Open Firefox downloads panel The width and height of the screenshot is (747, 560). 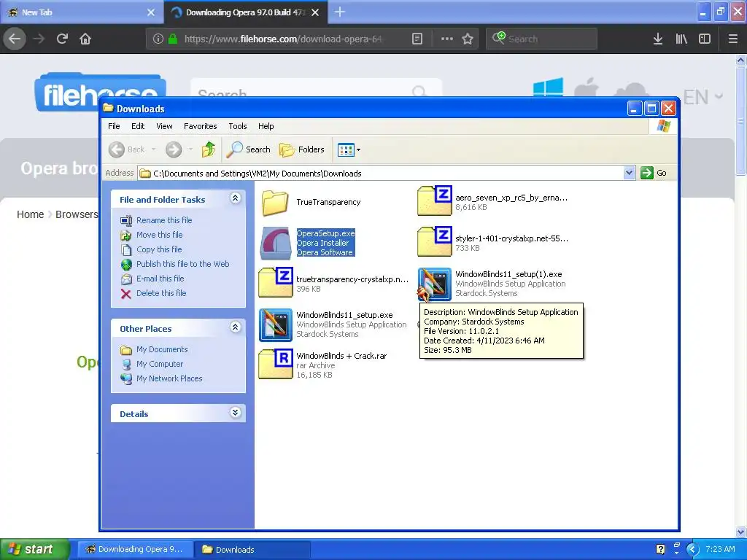658,39
